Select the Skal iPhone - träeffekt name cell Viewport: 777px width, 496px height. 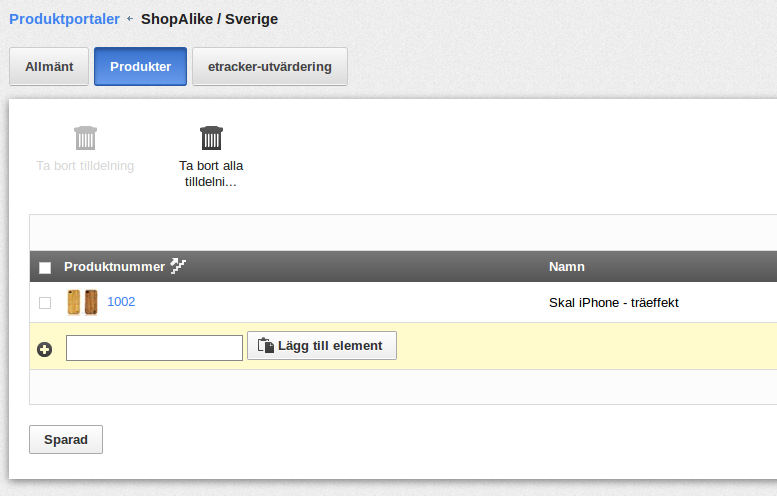(x=613, y=302)
